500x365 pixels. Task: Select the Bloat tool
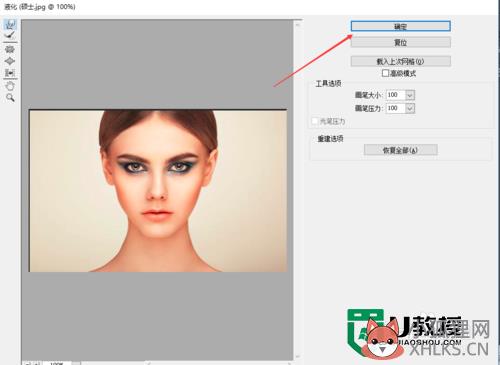point(10,61)
